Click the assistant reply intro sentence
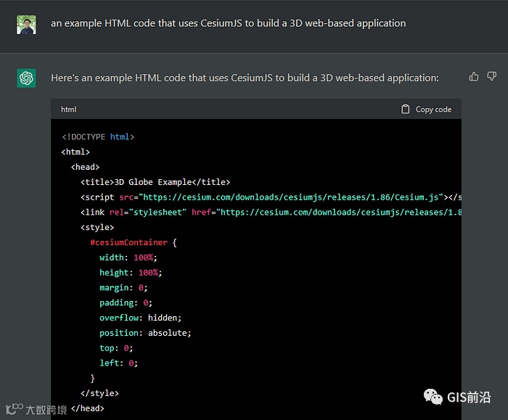The height and width of the screenshot is (420, 508). [245, 78]
